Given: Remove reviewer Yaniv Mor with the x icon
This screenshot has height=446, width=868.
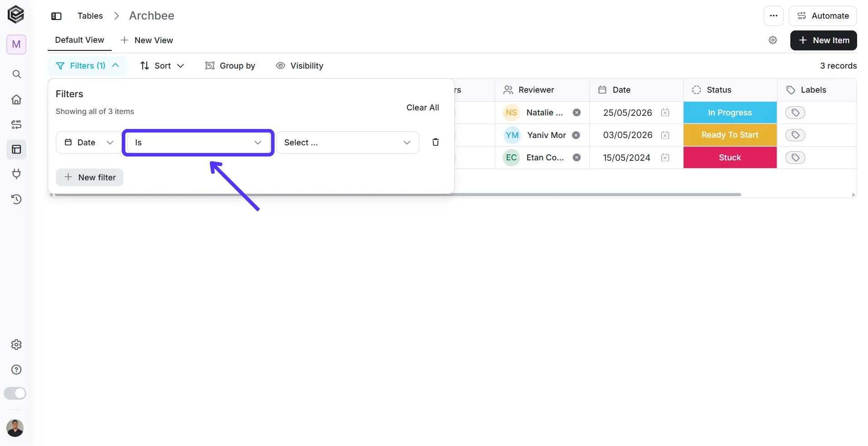Looking at the screenshot, I should (x=576, y=135).
